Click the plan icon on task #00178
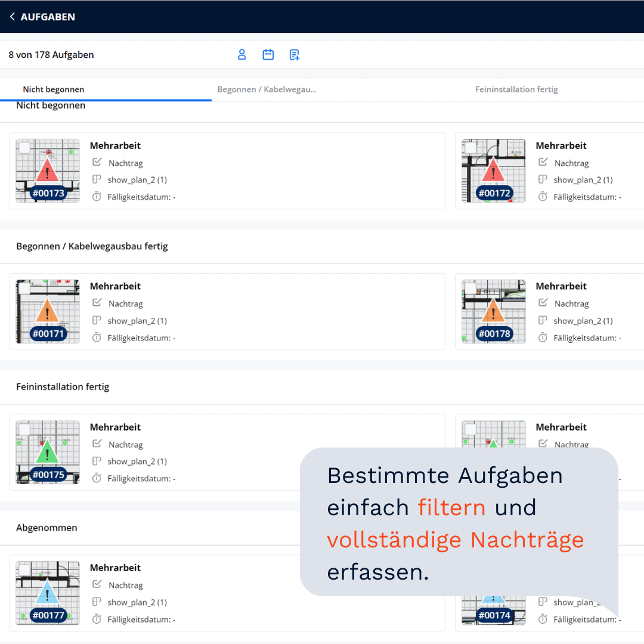Image resolution: width=644 pixels, height=644 pixels. click(542, 320)
